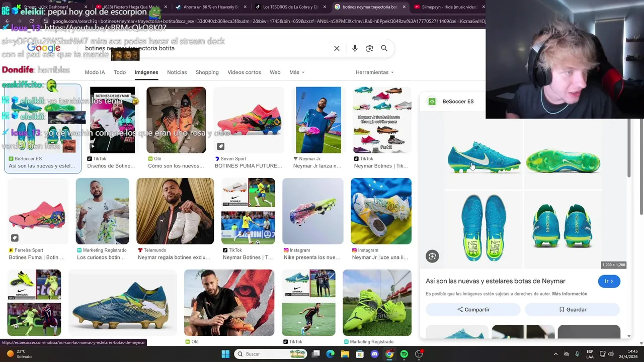Click the Google logo
Screen dimensions: 644x362
click(44, 48)
